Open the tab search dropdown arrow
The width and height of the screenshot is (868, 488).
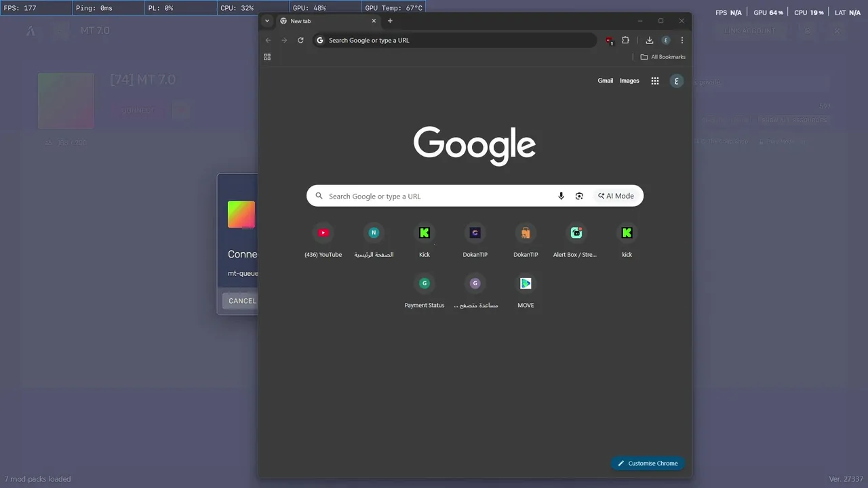tap(267, 21)
